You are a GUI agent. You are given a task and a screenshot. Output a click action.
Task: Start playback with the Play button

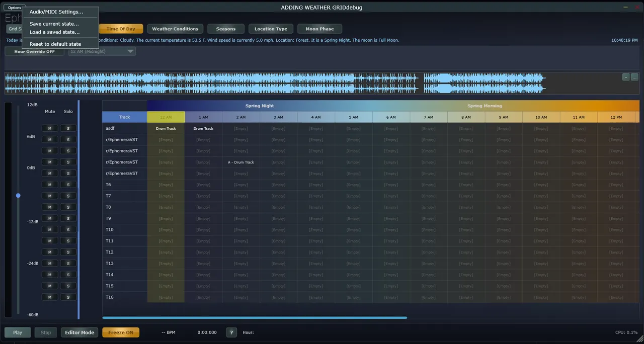pos(18,332)
